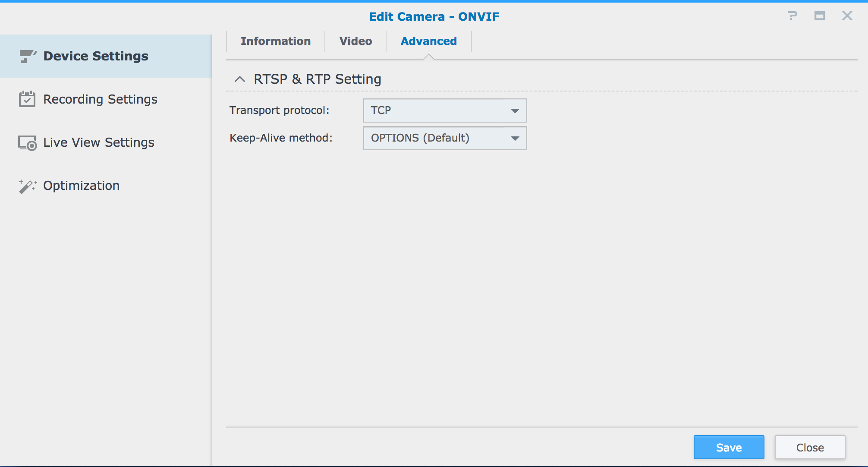The width and height of the screenshot is (868, 467).
Task: Click the Optimization magic wand icon
Action: 28,186
